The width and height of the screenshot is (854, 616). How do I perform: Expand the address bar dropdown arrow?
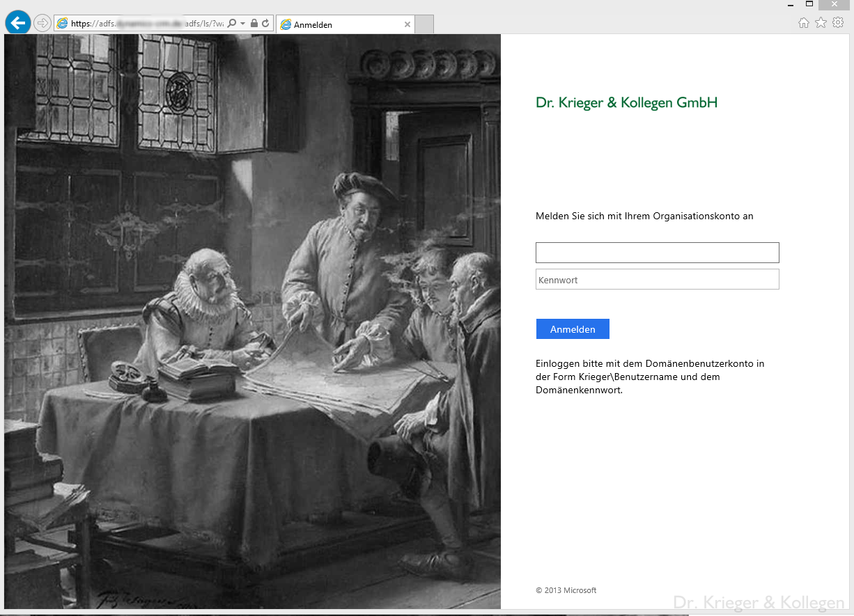click(x=242, y=24)
